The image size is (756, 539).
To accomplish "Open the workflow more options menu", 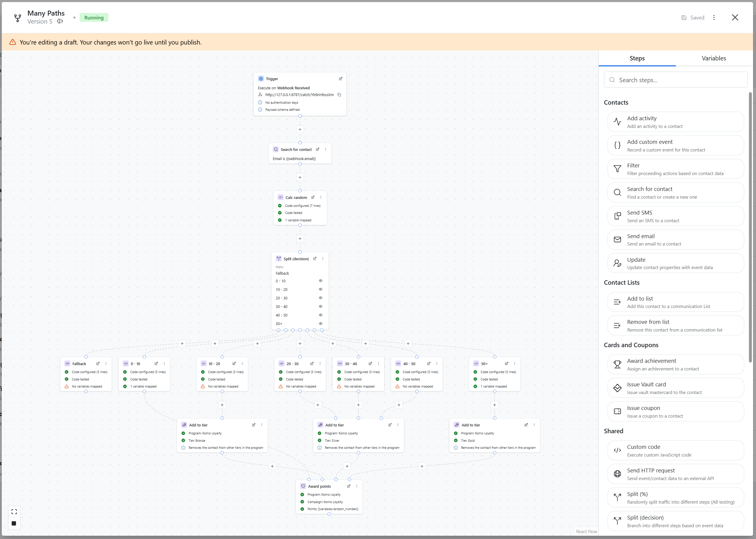I will [714, 18].
